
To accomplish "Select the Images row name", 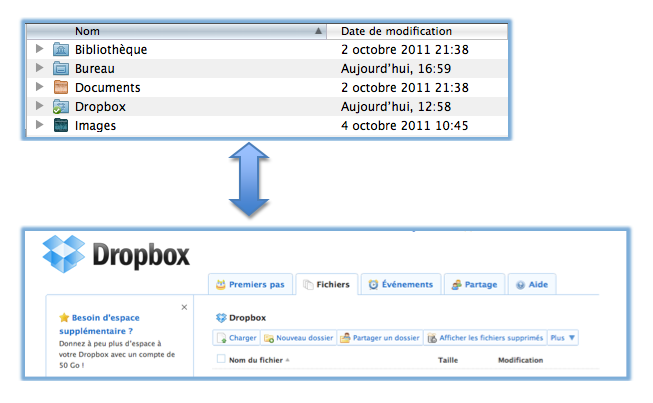I will pyautogui.click(x=95, y=126).
